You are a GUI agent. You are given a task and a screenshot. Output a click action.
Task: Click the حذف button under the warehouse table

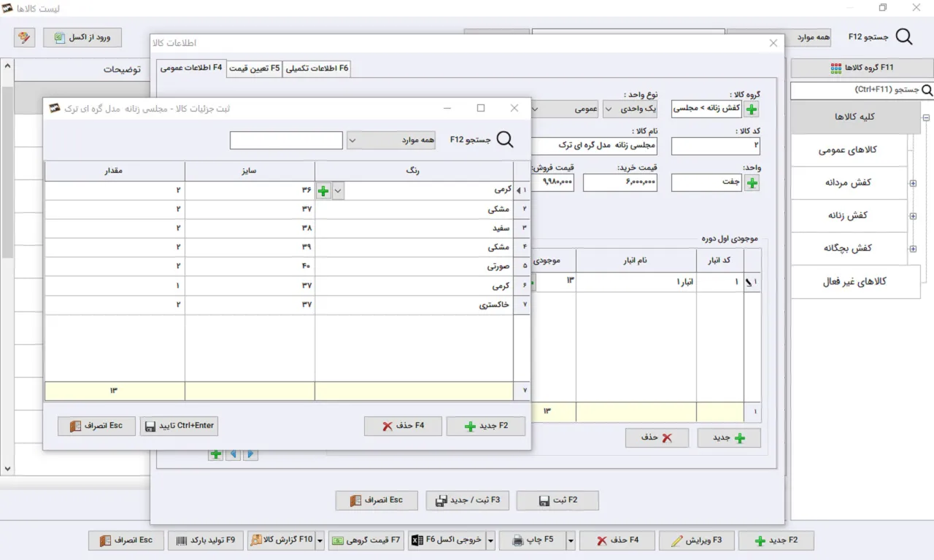pos(657,437)
